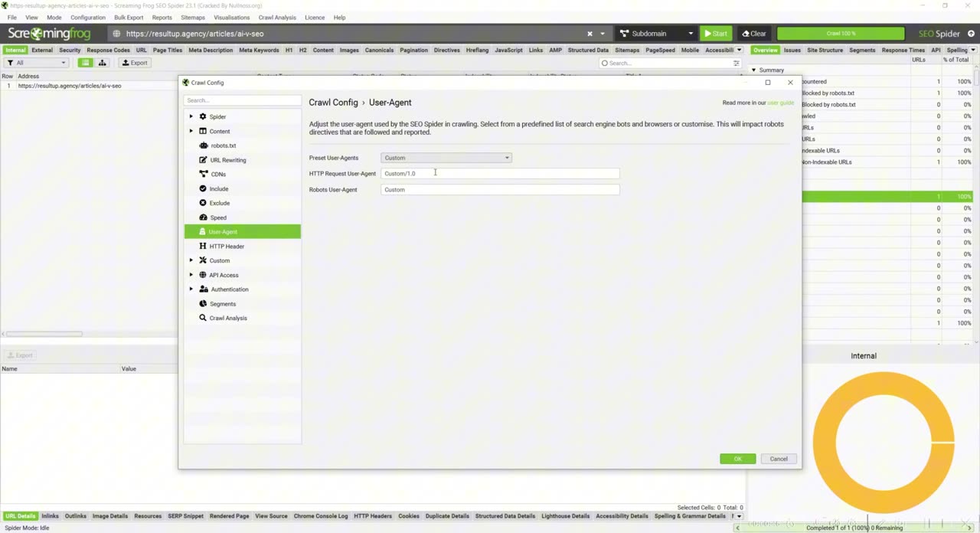The width and height of the screenshot is (980, 533).
Task: Click the Exclude cross icon
Action: [203, 203]
